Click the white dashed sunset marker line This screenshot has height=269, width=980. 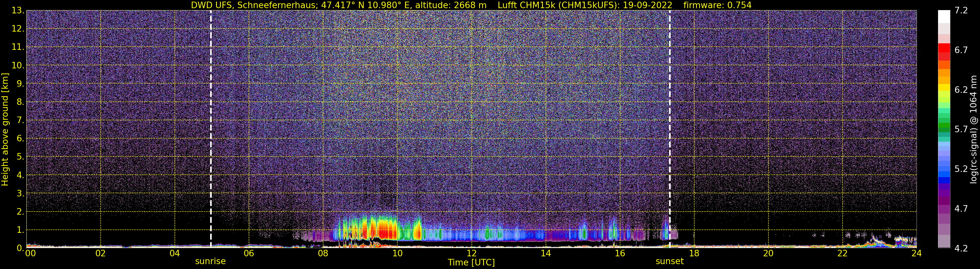pos(670,129)
